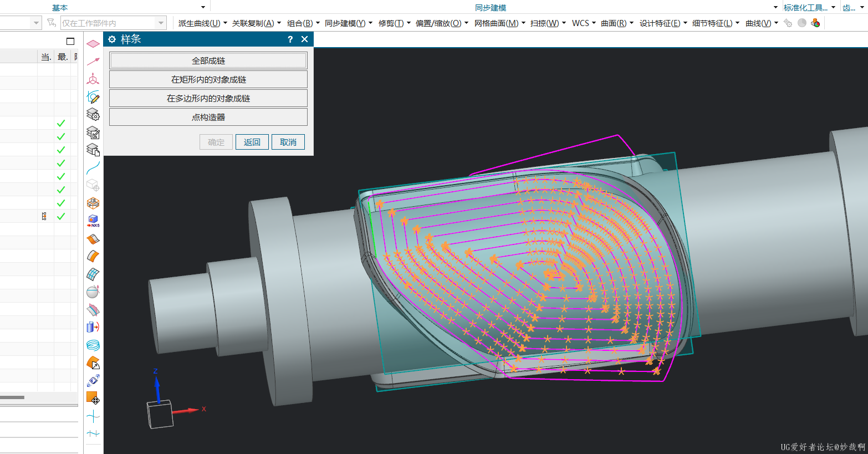868x454 pixels.
Task: Click the orange face with arrow box icon
Action: (93, 363)
